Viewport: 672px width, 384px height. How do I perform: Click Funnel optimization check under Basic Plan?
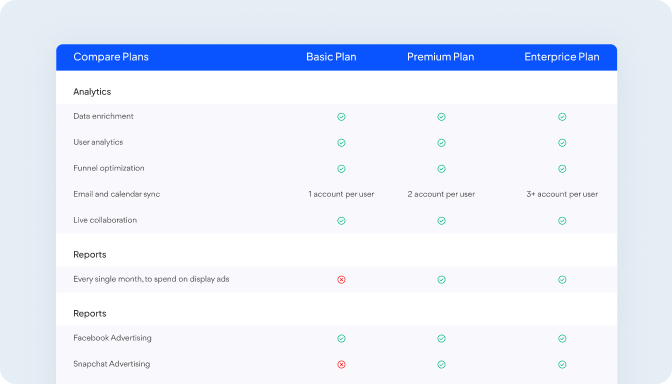341,169
